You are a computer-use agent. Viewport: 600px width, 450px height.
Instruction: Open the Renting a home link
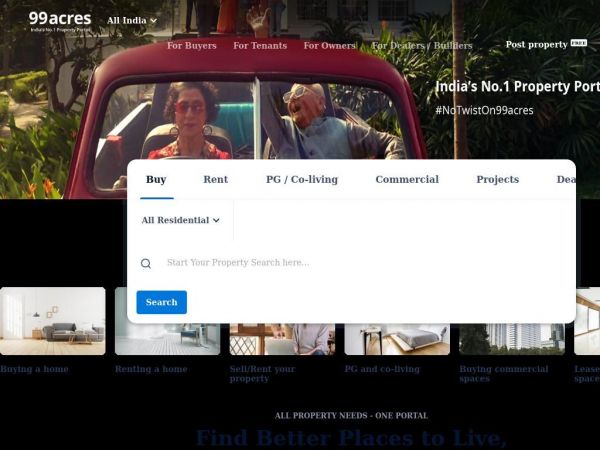[151, 369]
